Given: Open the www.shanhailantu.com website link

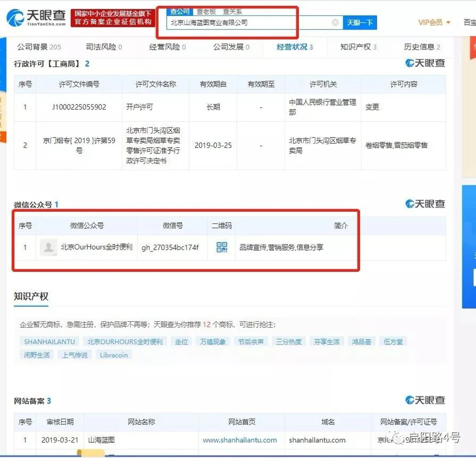Looking at the screenshot, I should (x=239, y=440).
